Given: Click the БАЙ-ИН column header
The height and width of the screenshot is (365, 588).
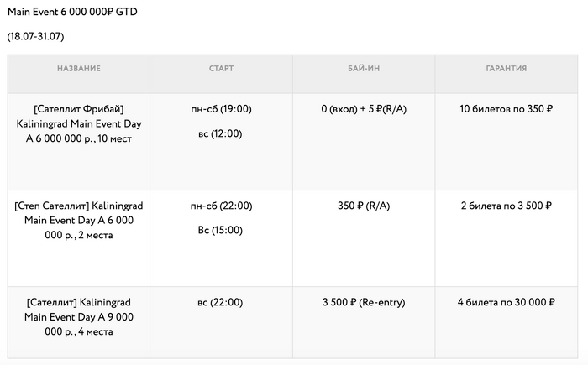Looking at the screenshot, I should click(x=363, y=69).
